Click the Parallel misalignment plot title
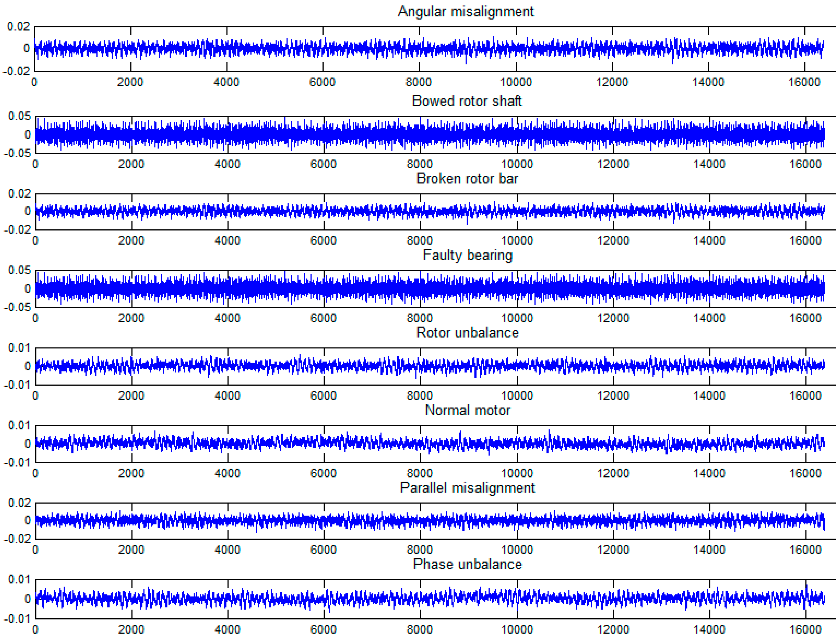Screen dimensions: 840x640 click(467, 488)
